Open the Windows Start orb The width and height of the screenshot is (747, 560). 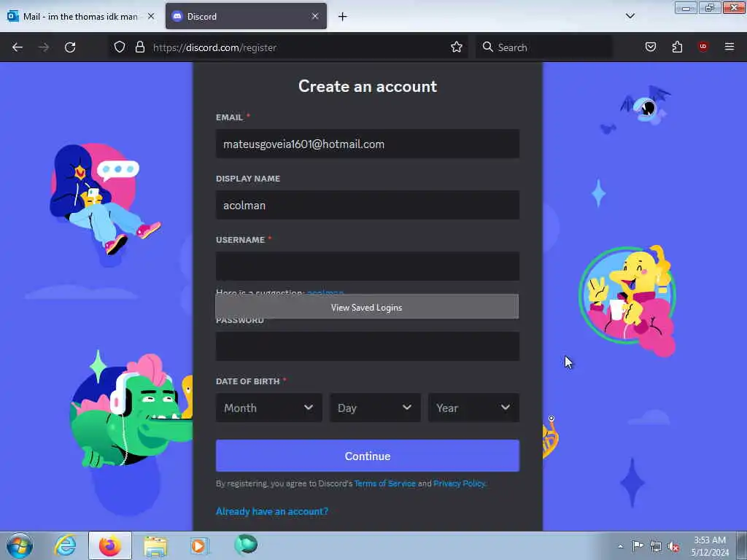tap(20, 545)
